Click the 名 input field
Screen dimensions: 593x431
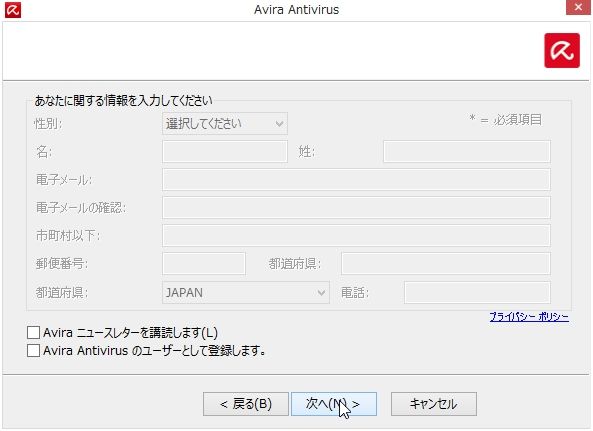225,152
